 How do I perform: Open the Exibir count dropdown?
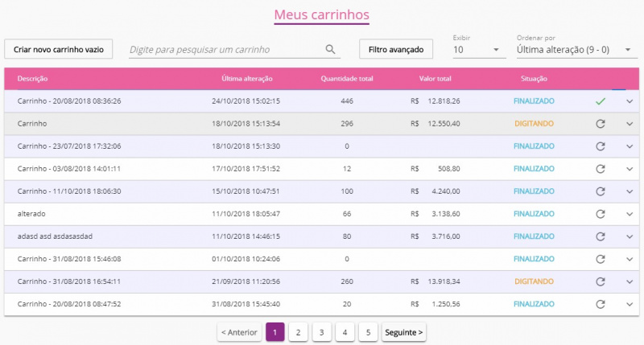[x=479, y=50]
